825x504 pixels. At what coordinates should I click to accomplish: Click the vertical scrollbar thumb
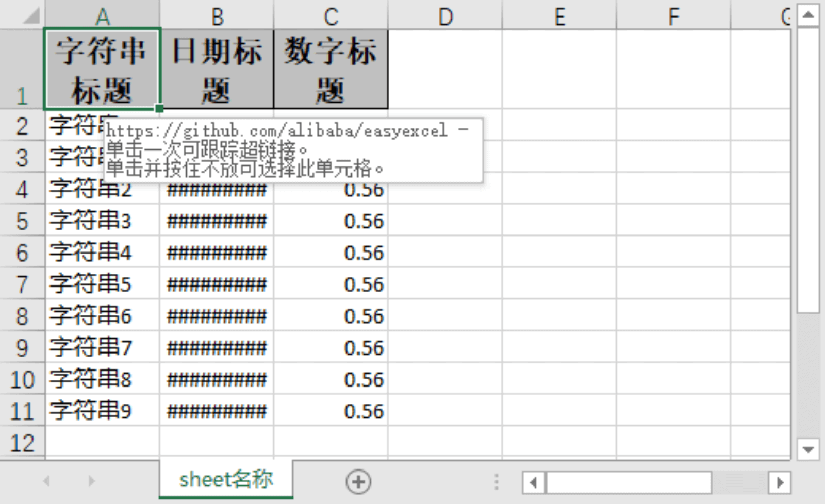[x=807, y=170]
